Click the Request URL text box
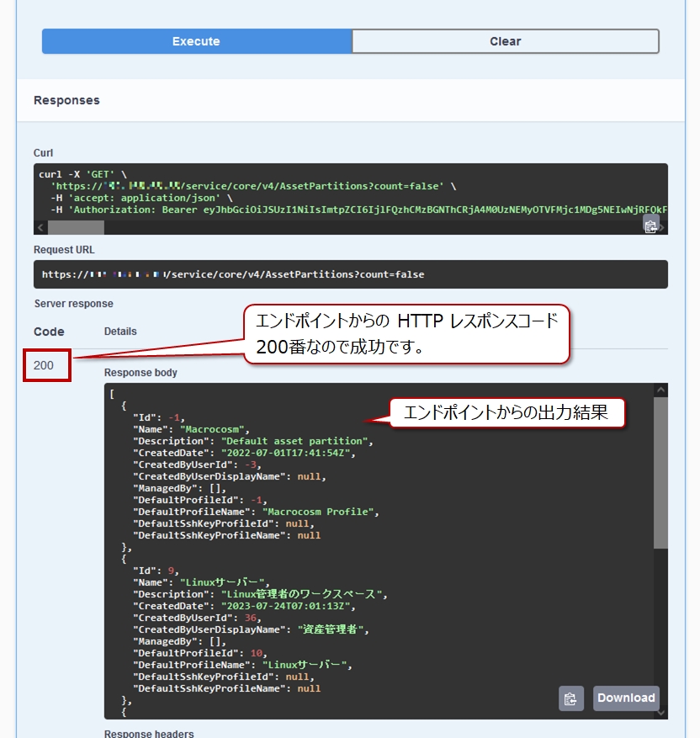700x738 pixels. 351,274
